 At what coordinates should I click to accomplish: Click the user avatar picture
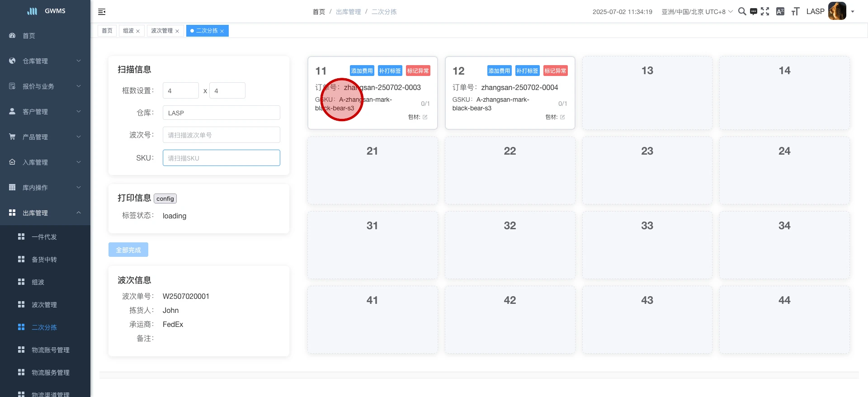[x=837, y=11]
